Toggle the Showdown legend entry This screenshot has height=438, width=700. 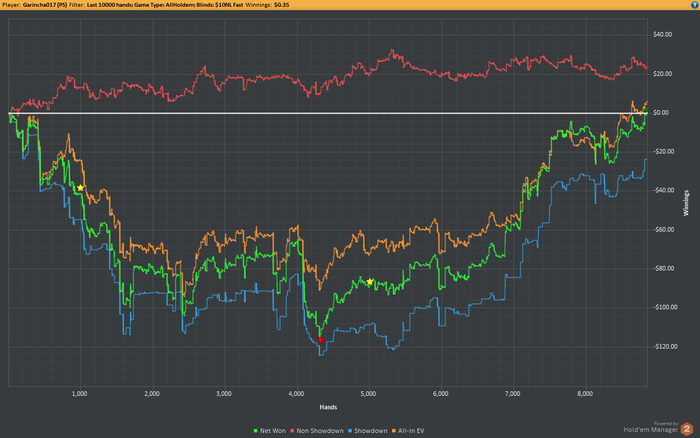(368, 431)
